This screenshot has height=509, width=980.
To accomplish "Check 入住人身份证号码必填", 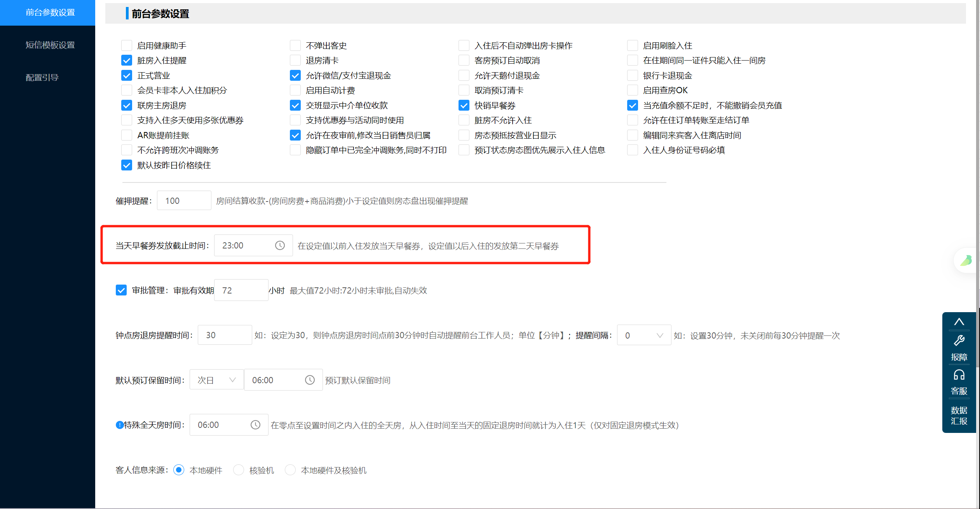I will pos(633,150).
